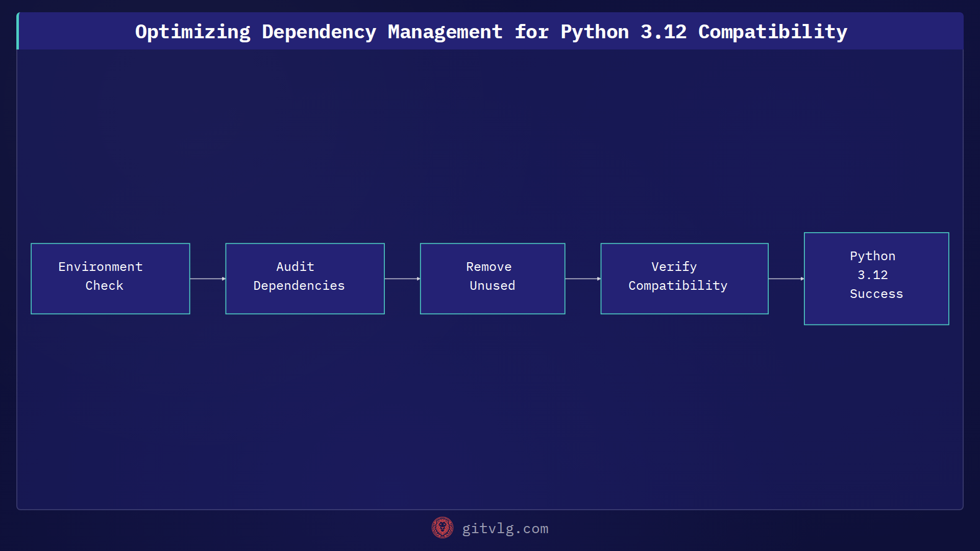The height and width of the screenshot is (551, 980).
Task: Click the Optimizing Dependency Management title
Action: pyautogui.click(x=491, y=32)
